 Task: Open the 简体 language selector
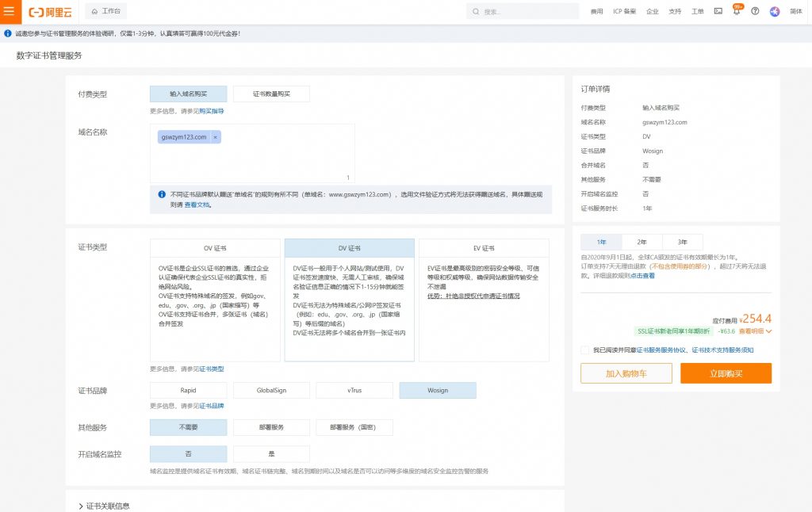795,12
